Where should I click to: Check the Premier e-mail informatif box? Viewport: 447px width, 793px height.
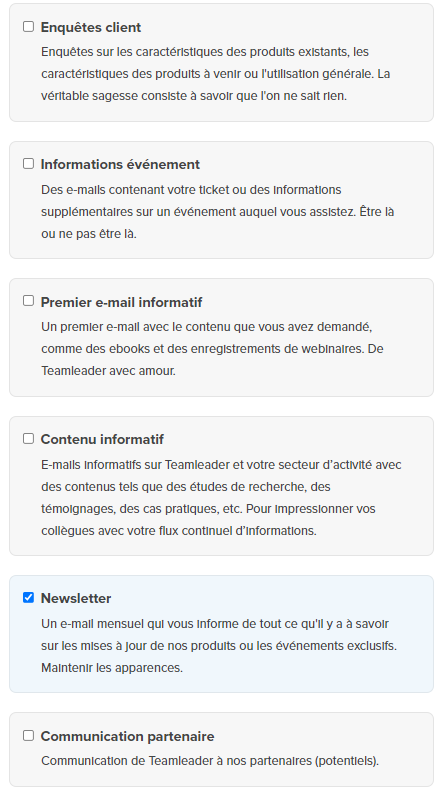[x=28, y=301]
